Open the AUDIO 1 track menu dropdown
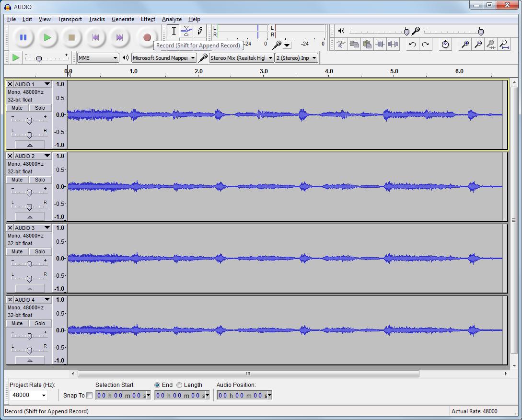The width and height of the screenshot is (522, 420). [x=46, y=84]
